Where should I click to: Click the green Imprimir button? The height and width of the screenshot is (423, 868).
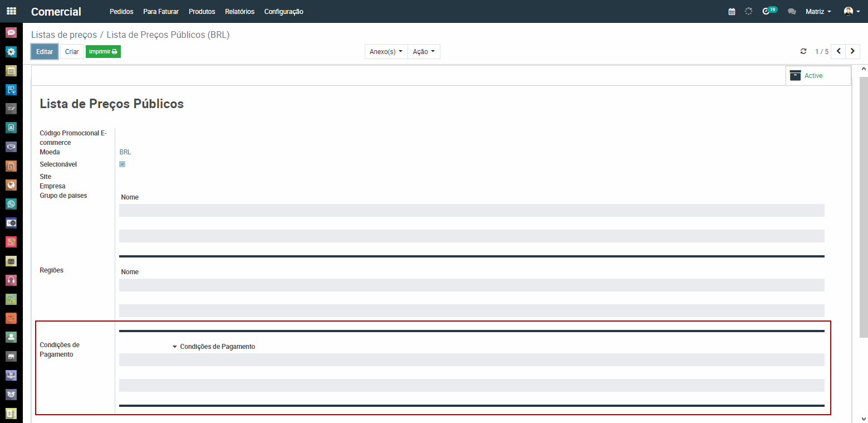coord(103,52)
